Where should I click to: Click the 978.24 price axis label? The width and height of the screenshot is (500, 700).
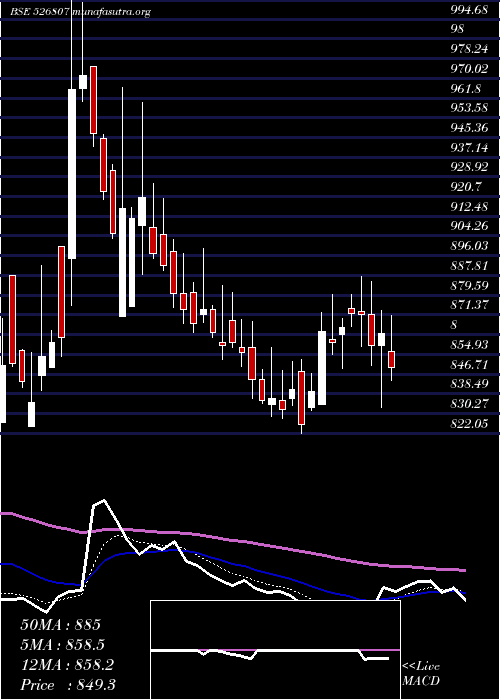tap(469, 50)
